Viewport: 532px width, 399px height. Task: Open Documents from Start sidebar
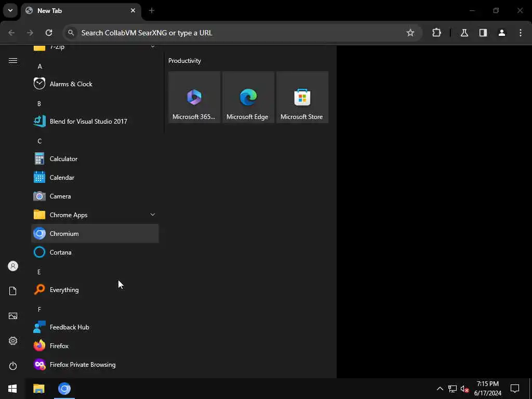point(13,291)
